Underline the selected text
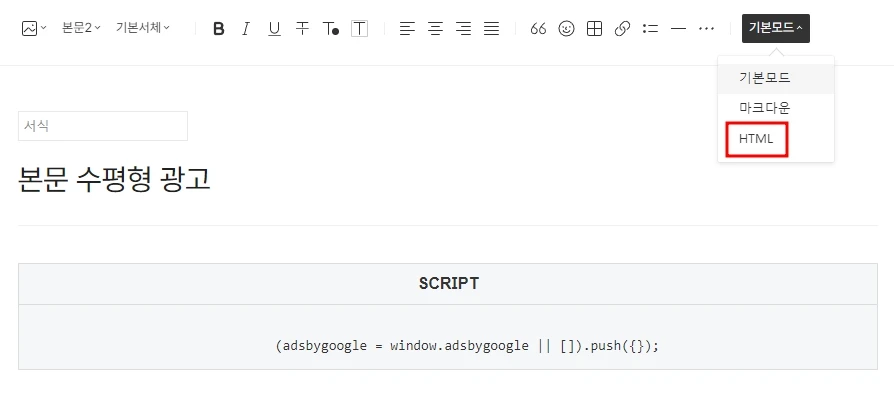The image size is (894, 394). pyautogui.click(x=274, y=29)
